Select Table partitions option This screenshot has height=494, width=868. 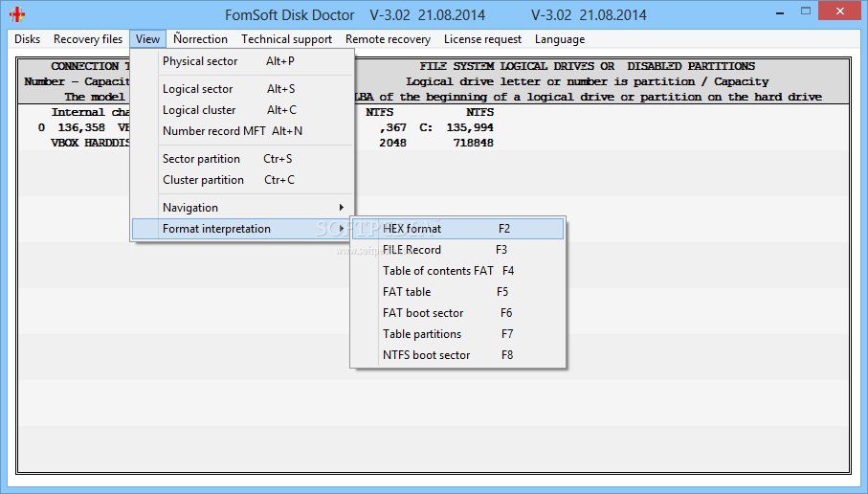(457, 334)
